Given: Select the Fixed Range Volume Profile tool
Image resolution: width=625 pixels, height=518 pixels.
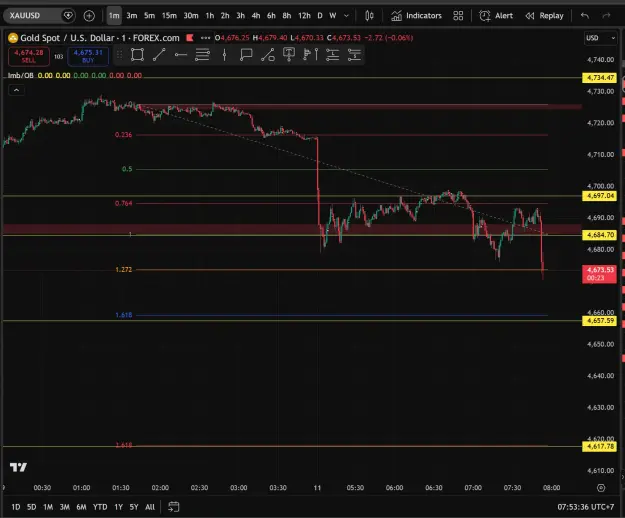Looking at the screenshot, I should [x=311, y=55].
